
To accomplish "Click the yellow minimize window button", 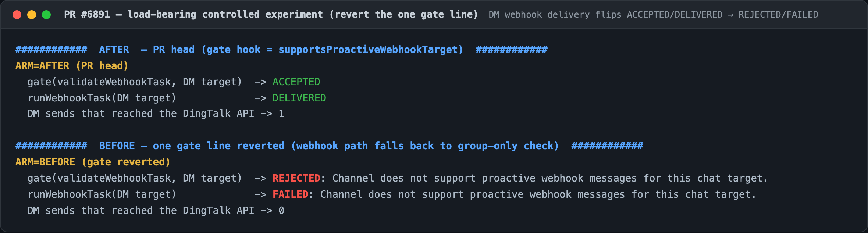I will coord(32,15).
